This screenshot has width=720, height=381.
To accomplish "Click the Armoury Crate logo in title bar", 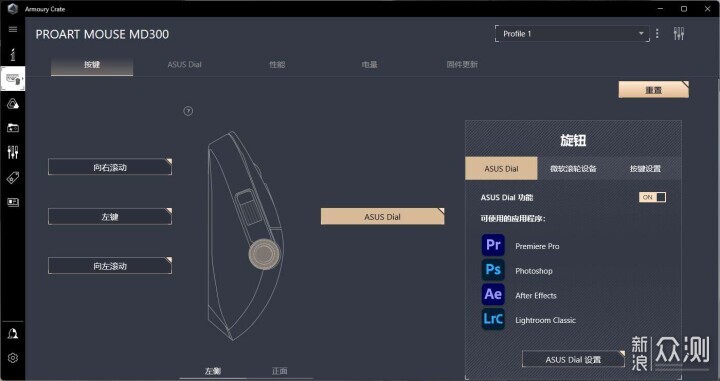I will click(x=13, y=9).
